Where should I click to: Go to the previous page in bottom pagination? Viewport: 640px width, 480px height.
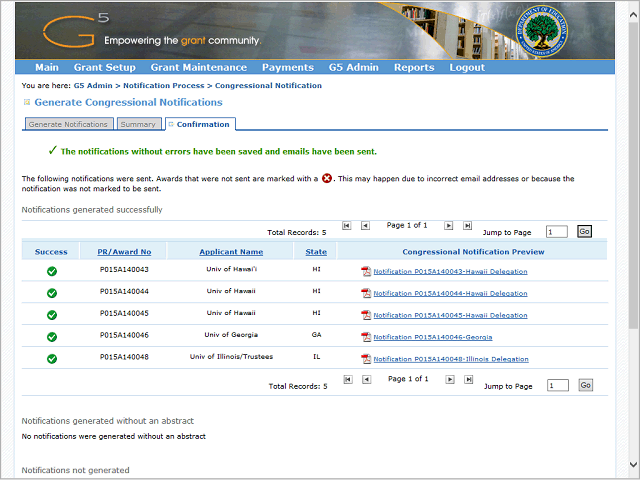point(366,380)
